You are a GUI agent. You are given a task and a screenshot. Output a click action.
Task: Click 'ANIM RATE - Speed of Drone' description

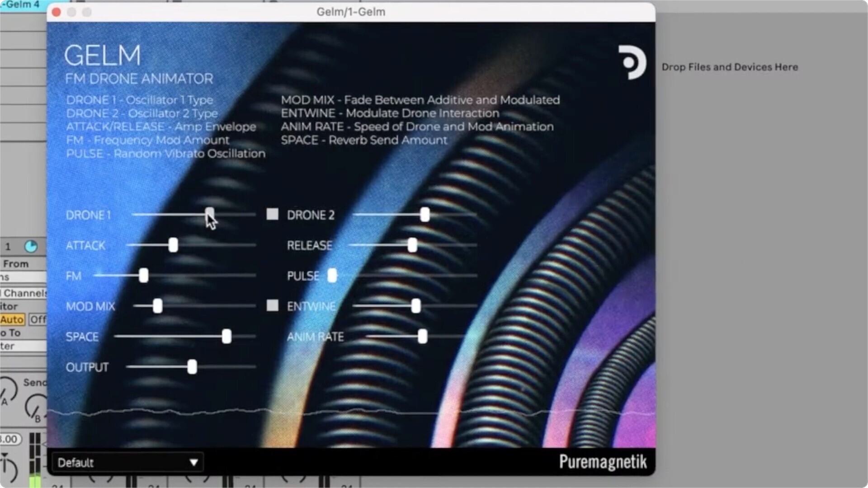click(417, 127)
